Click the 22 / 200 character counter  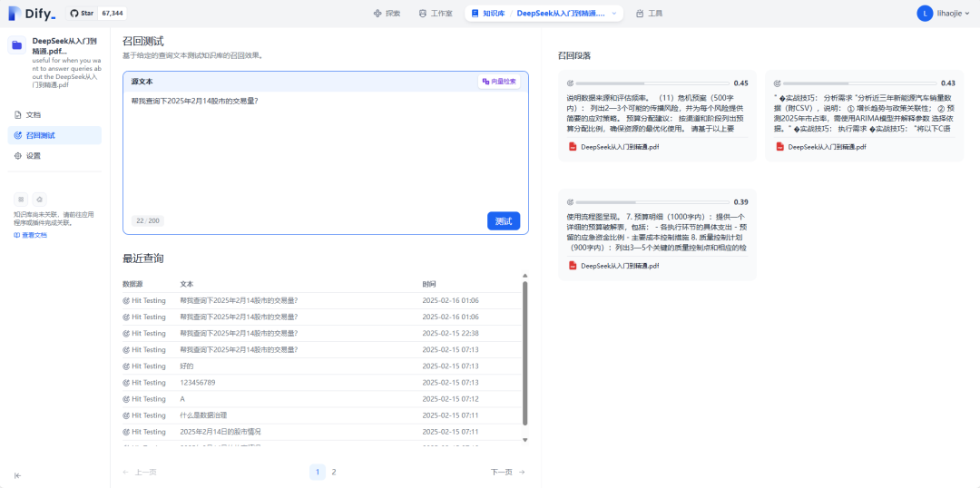click(x=148, y=220)
